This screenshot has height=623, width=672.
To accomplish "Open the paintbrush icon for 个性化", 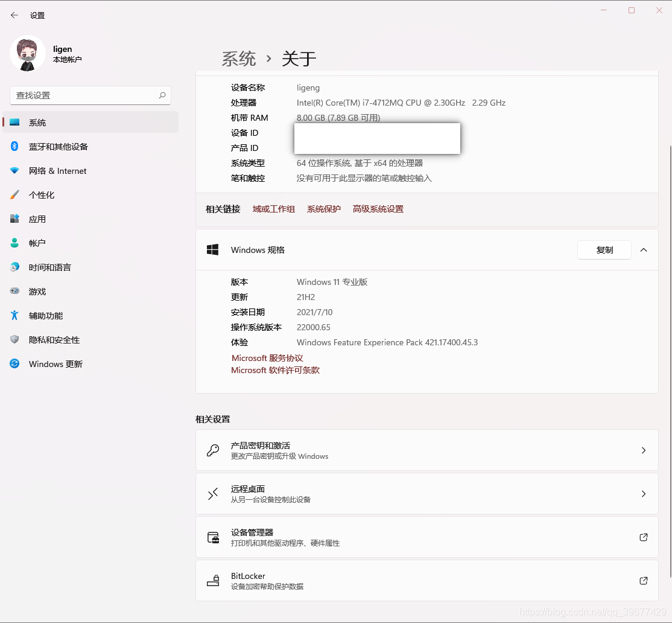I will coord(14,194).
